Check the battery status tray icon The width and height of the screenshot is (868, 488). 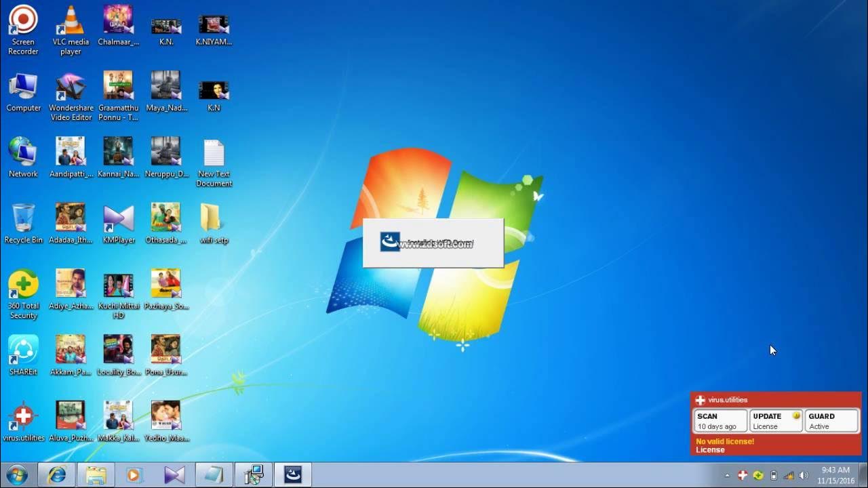tap(774, 476)
